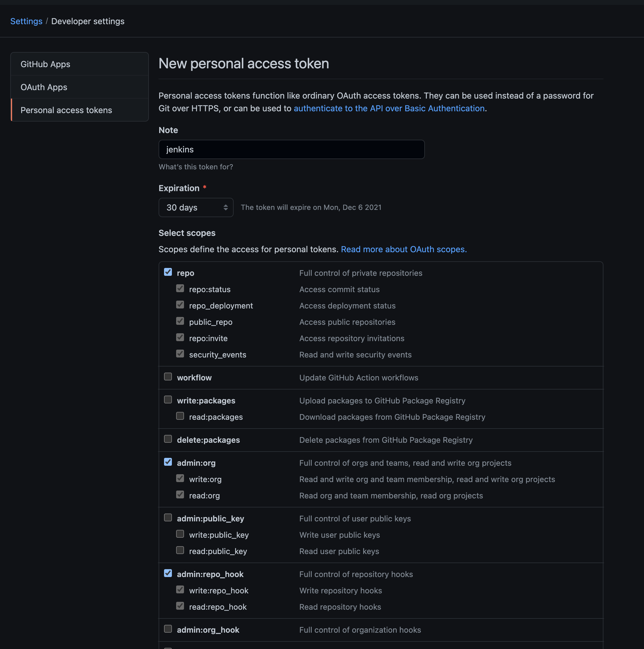The height and width of the screenshot is (649, 644).
Task: Click the Settings breadcrumb link
Action: point(26,21)
